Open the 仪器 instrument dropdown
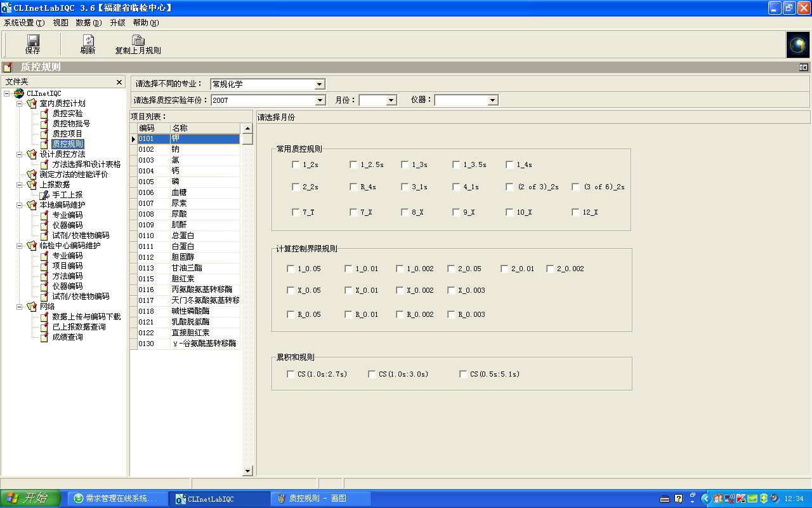The height and width of the screenshot is (508, 812). 493,100
